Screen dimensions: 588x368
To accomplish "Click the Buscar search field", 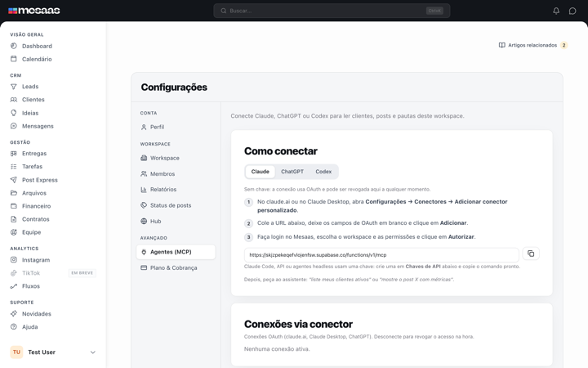I will (x=332, y=11).
